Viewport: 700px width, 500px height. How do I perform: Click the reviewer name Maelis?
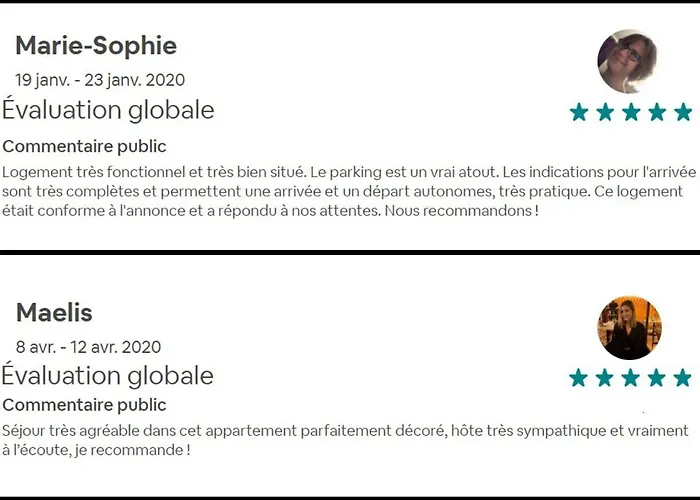[x=54, y=312]
